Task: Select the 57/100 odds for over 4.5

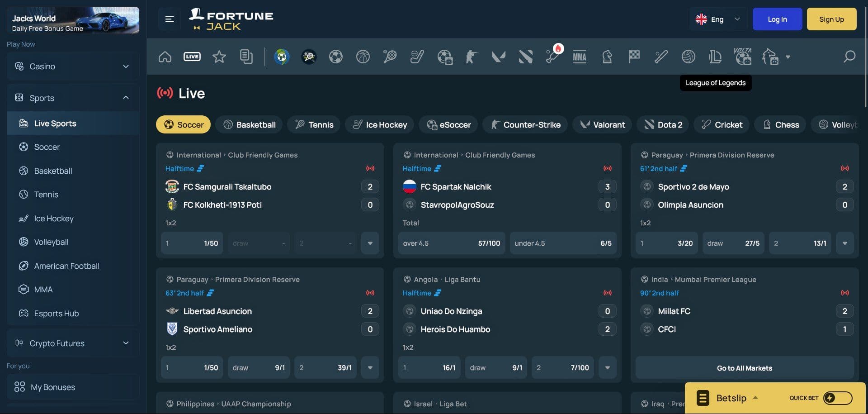Action: [451, 243]
